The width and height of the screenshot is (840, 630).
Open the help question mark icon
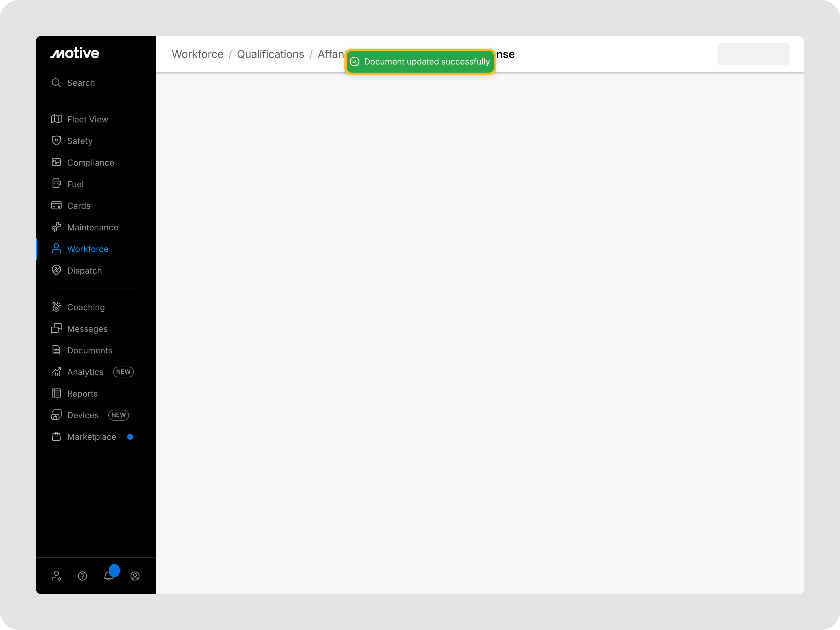pos(82,576)
